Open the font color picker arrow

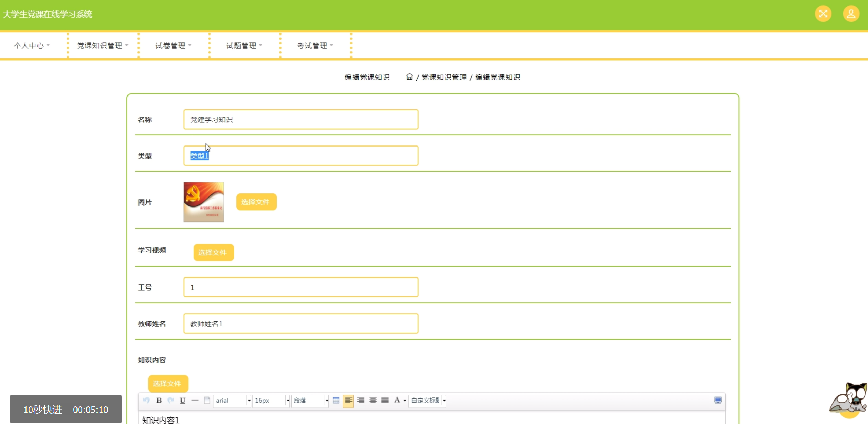(405, 400)
